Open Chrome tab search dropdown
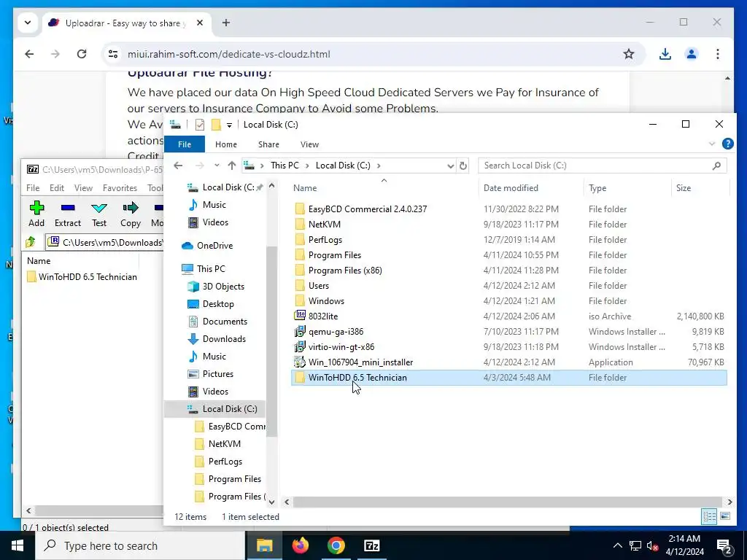The height and width of the screenshot is (560, 747). click(28, 23)
